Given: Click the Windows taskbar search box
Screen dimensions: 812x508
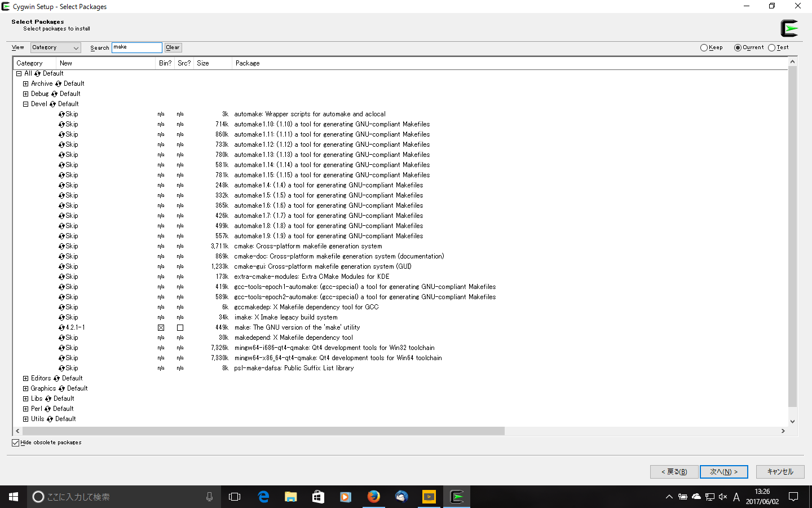Looking at the screenshot, I should [124, 497].
